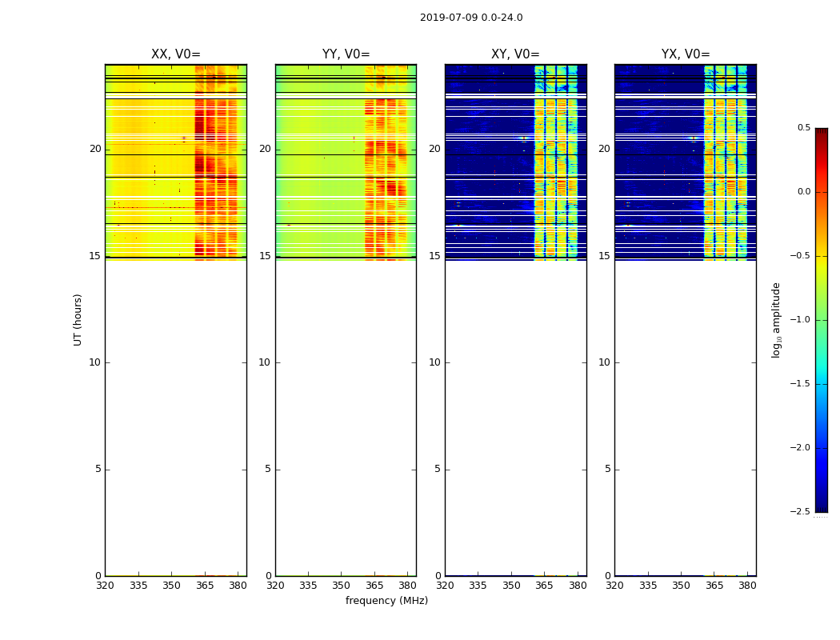Click the 365 MHz tick under XX plot
Image resolution: width=840 pixels, height=640 pixels.
[205, 586]
